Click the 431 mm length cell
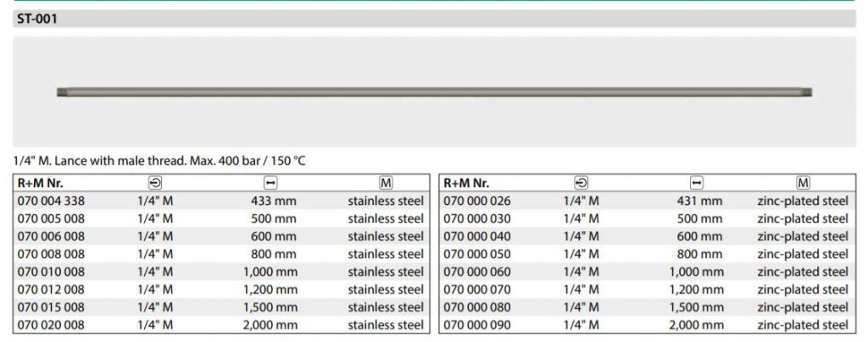868x342 pixels. coord(700,201)
